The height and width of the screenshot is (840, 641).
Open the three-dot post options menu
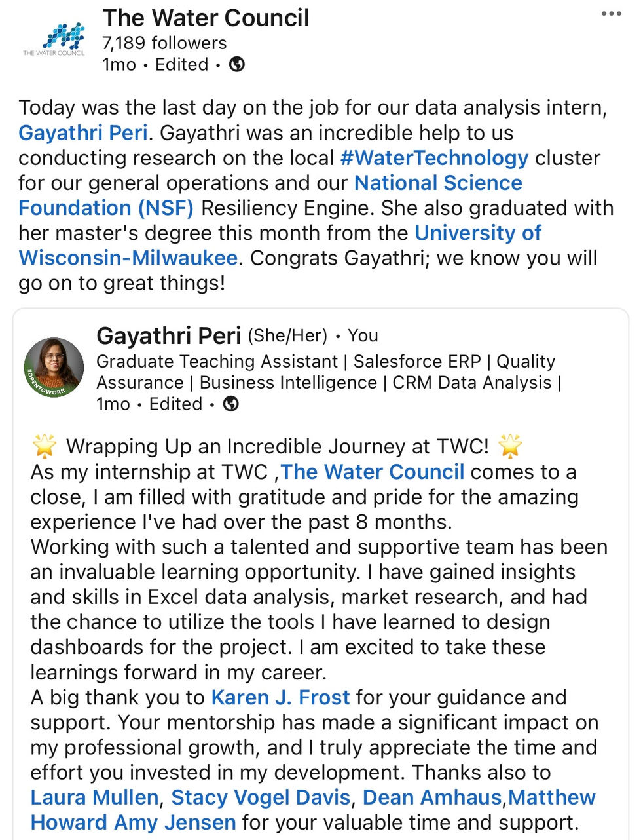click(611, 14)
